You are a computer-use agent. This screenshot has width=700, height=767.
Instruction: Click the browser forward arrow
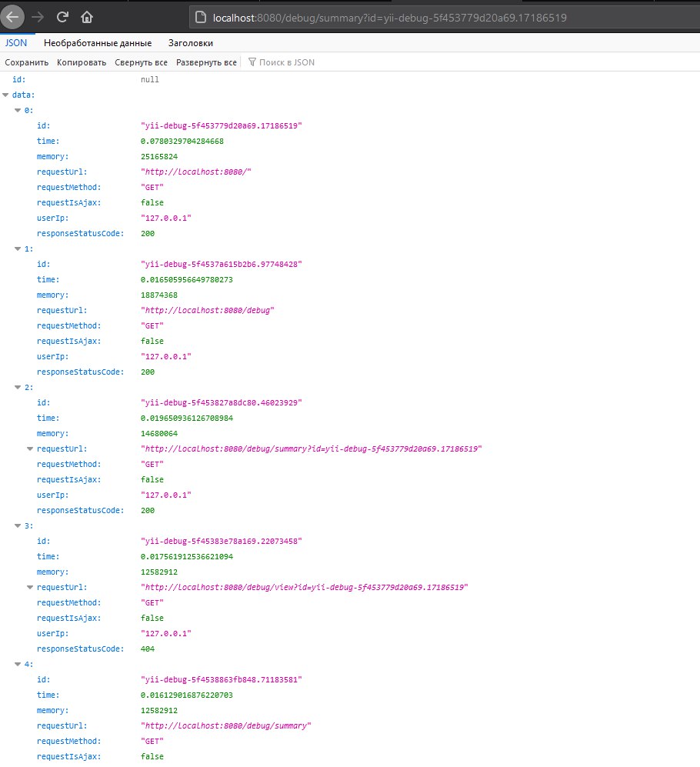click(38, 18)
